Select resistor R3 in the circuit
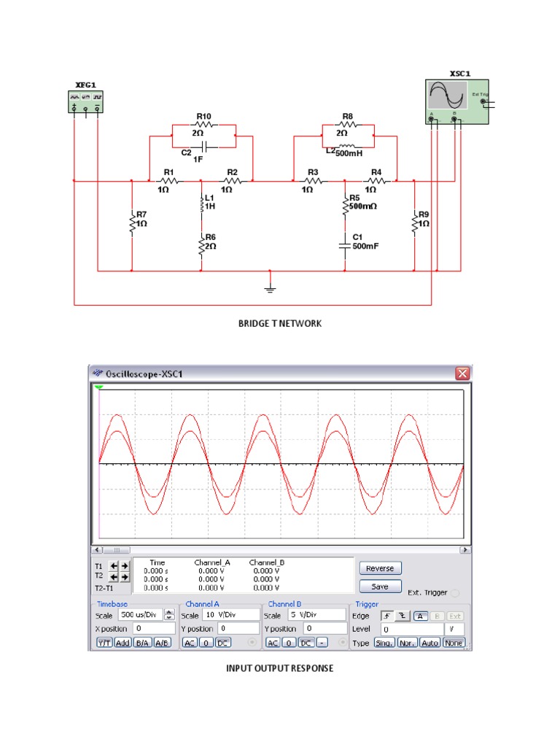The image size is (560, 747). 312,181
